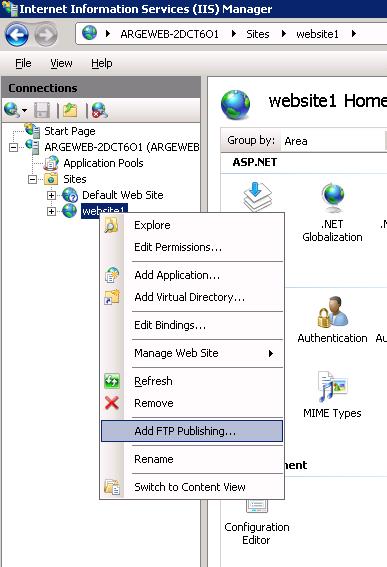Select the ARGEWEB-2DCT6O1 server node
This screenshot has width=387, height=567.
tap(122, 147)
